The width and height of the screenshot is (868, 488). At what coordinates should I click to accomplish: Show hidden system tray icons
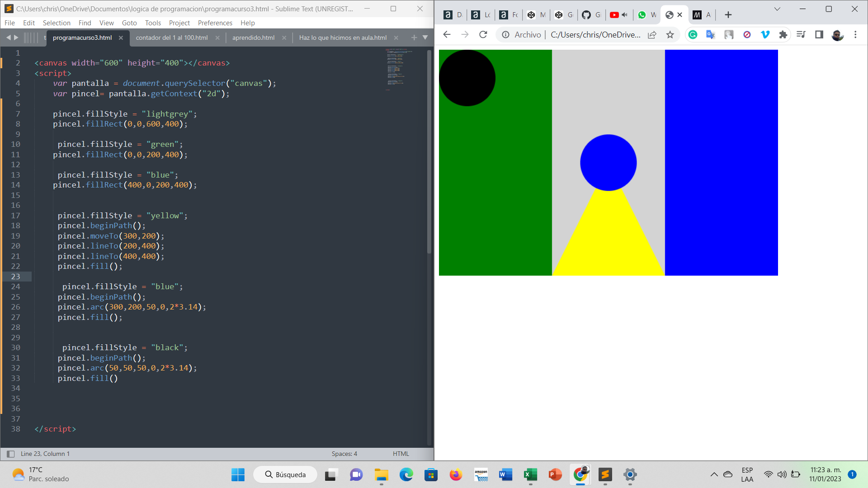tap(714, 474)
